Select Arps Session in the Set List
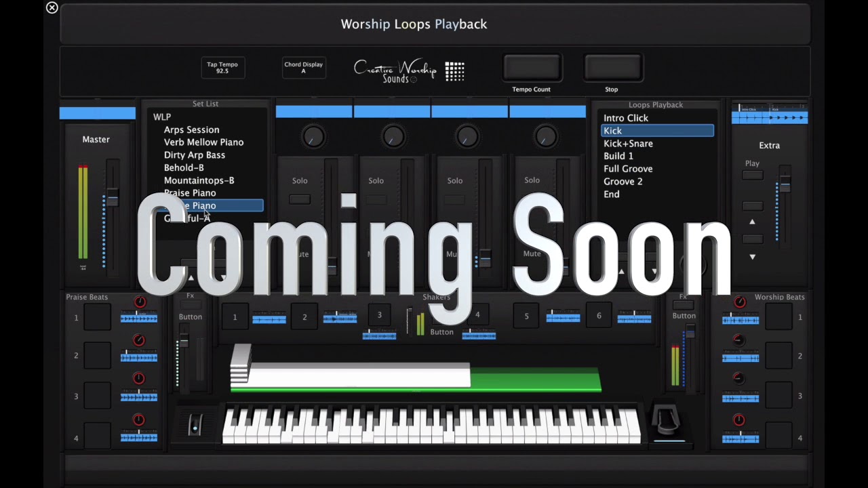 pyautogui.click(x=191, y=129)
